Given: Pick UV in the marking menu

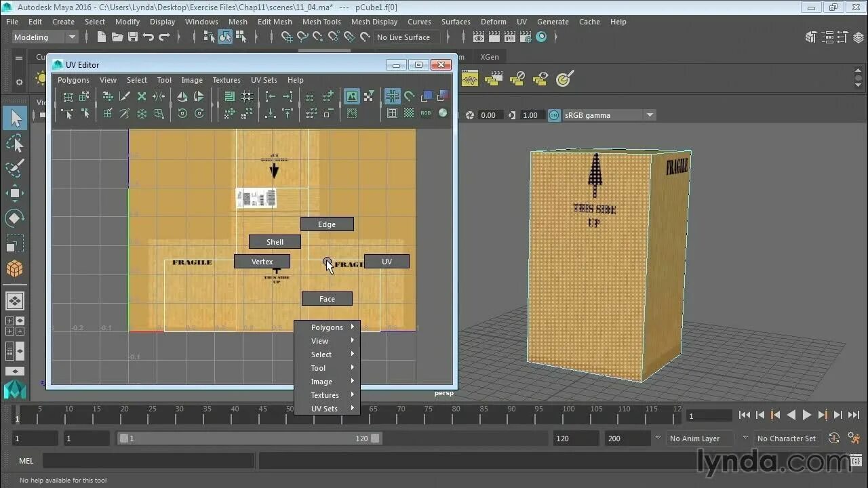Looking at the screenshot, I should [x=387, y=262].
